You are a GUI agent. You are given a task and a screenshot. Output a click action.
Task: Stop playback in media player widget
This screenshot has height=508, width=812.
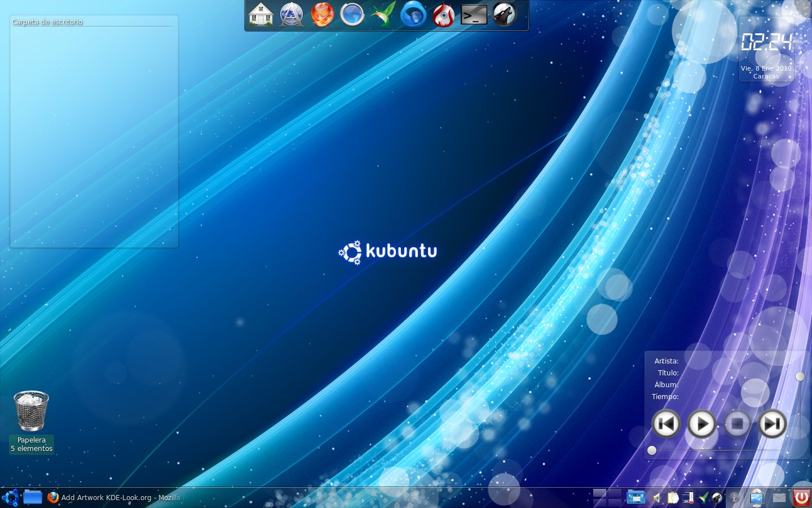(x=737, y=423)
